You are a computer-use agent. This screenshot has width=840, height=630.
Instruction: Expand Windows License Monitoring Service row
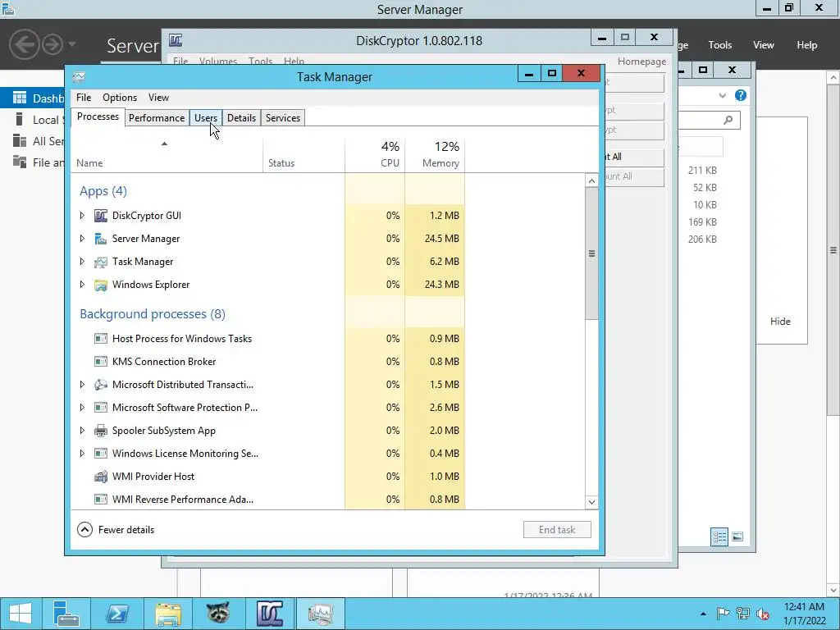tap(82, 453)
